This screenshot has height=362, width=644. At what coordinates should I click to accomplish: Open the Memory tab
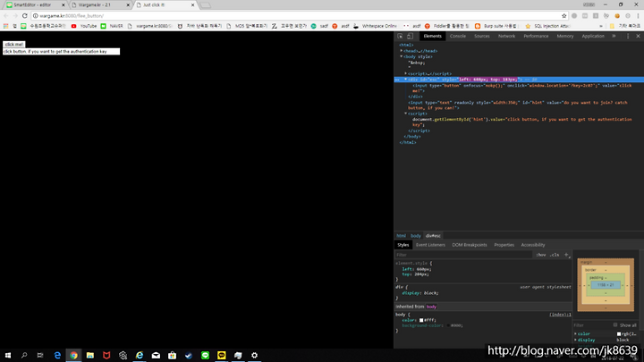pos(565,36)
